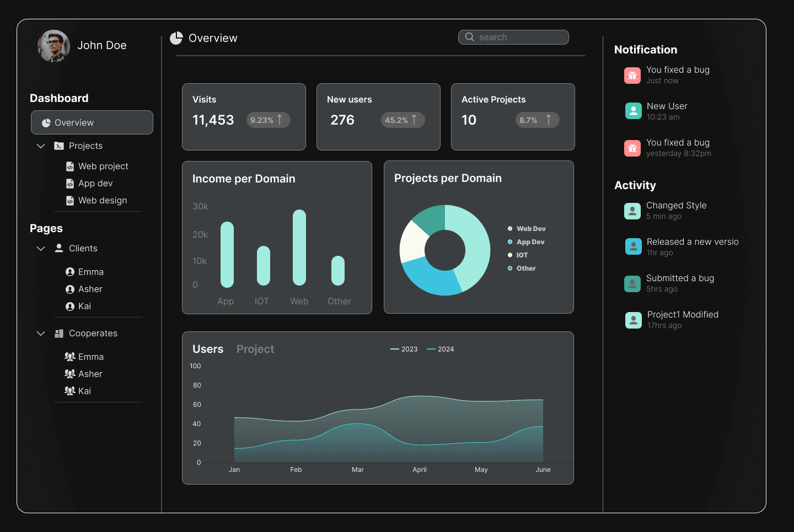Toggle the 2023 line in Users chart
This screenshot has width=794, height=532.
click(404, 349)
